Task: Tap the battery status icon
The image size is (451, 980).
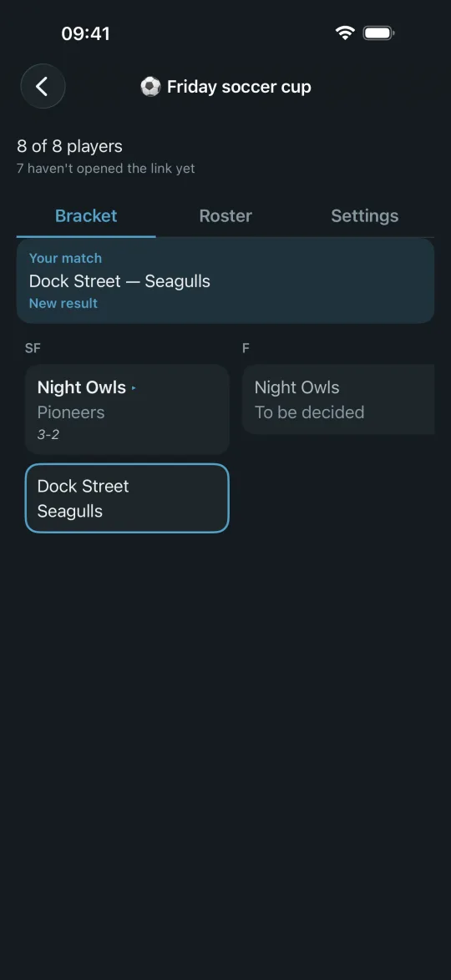Action: (378, 33)
